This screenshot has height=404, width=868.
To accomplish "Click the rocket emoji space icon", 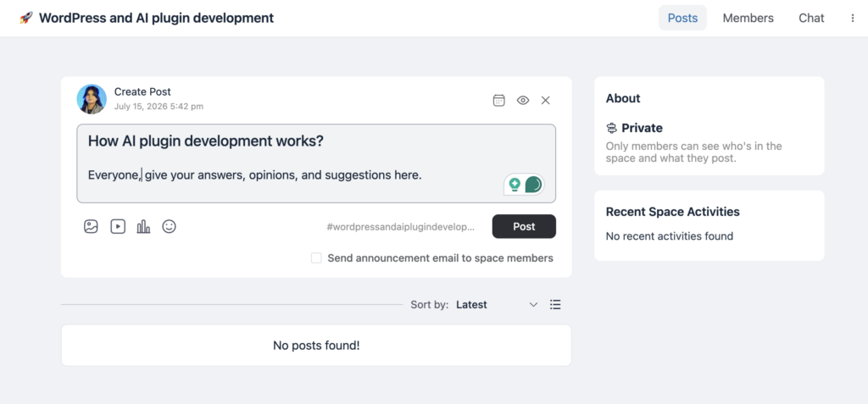I will click(x=26, y=18).
